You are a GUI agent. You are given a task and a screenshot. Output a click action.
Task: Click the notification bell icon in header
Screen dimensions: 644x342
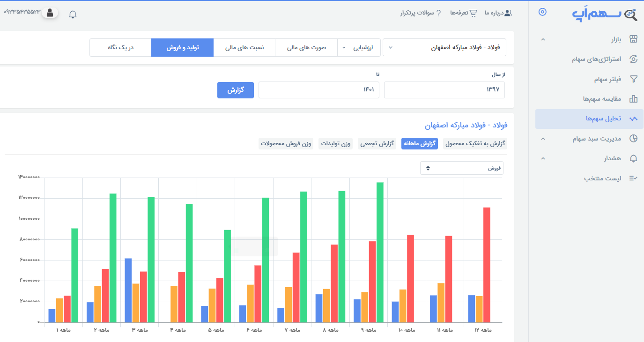73,15
